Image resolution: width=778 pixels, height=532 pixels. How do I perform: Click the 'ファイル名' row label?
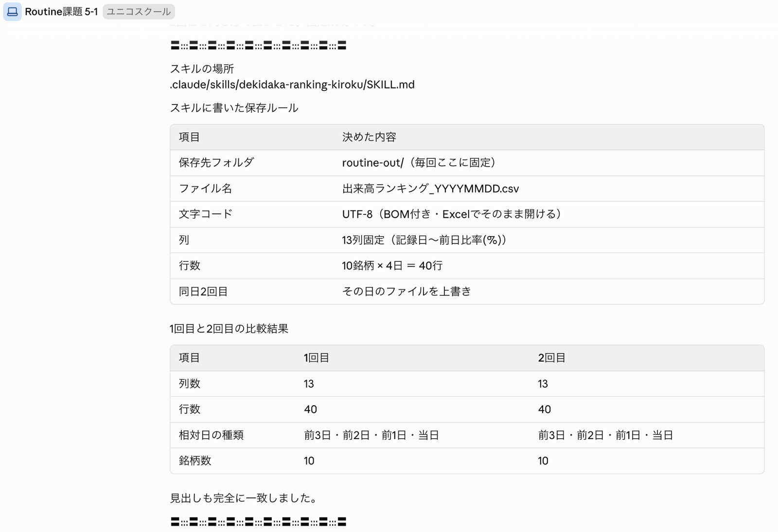tap(205, 189)
